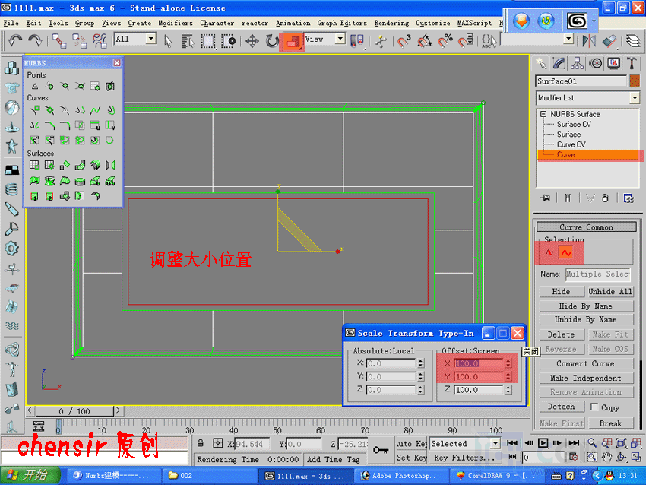Collapse the Curve Common rollout
Viewport: 646px width, 485px height.
tap(586, 227)
